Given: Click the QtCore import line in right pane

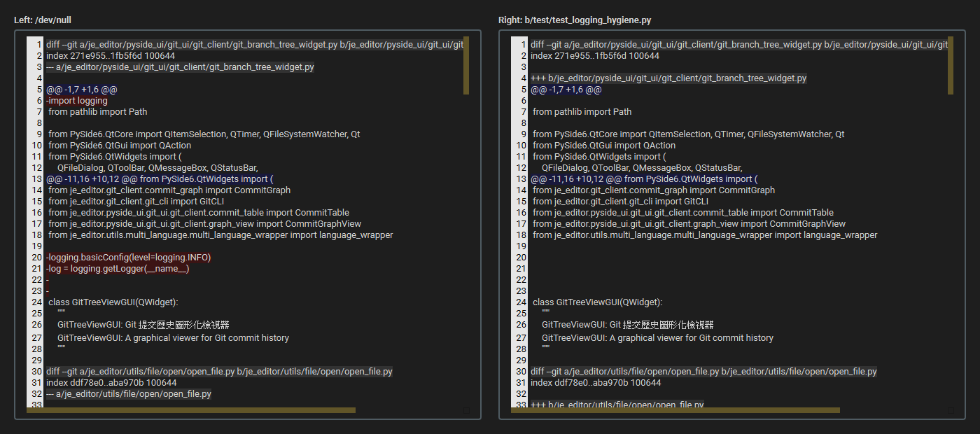Looking at the screenshot, I should pyautogui.click(x=689, y=134).
